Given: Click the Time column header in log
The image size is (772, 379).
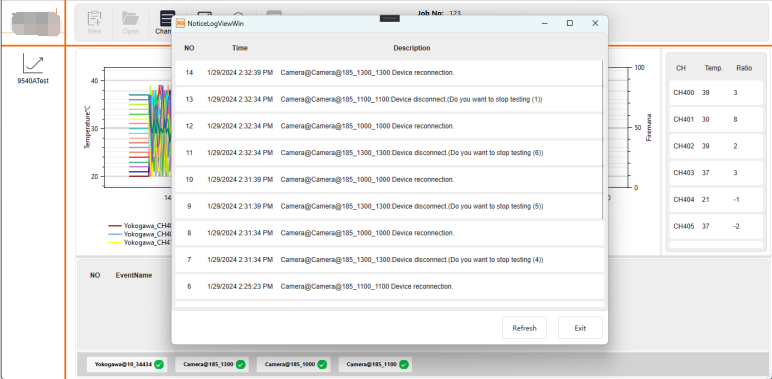Looking at the screenshot, I should pyautogui.click(x=240, y=48).
